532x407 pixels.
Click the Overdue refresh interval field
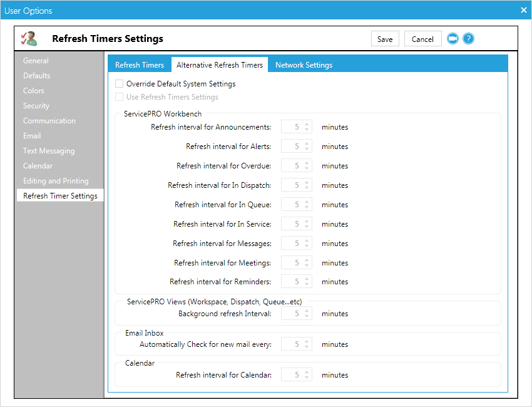[296, 166]
